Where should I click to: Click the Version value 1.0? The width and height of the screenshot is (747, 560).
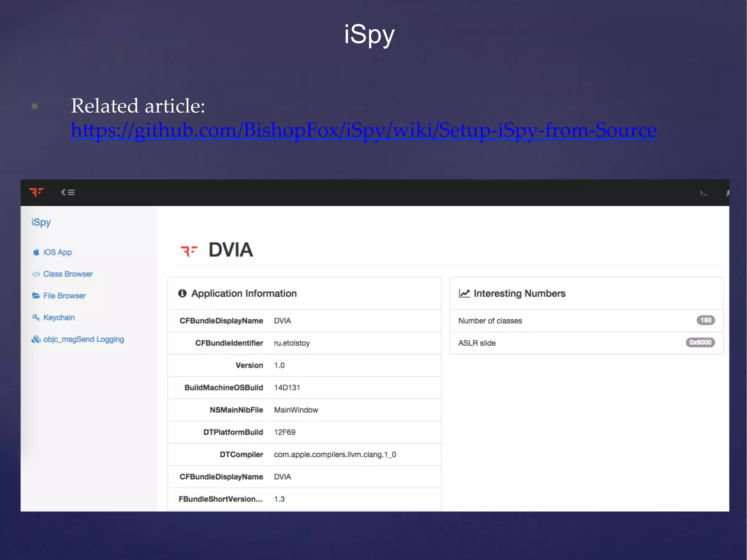279,365
